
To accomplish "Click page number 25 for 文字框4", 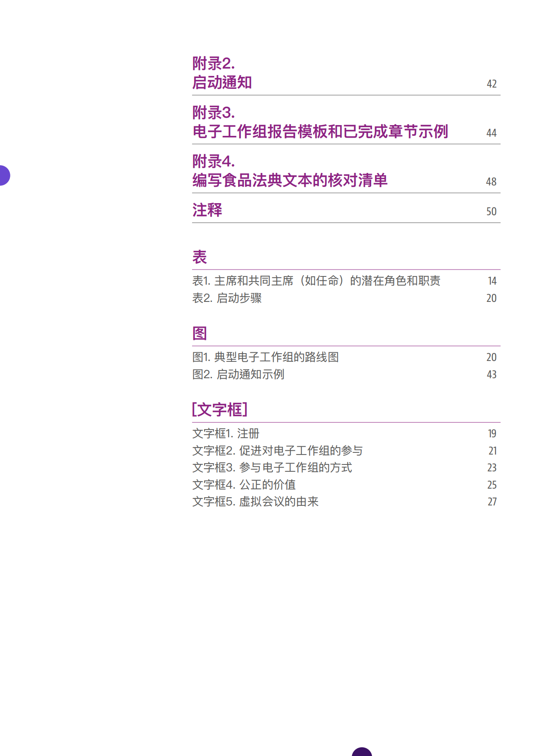I will (492, 485).
